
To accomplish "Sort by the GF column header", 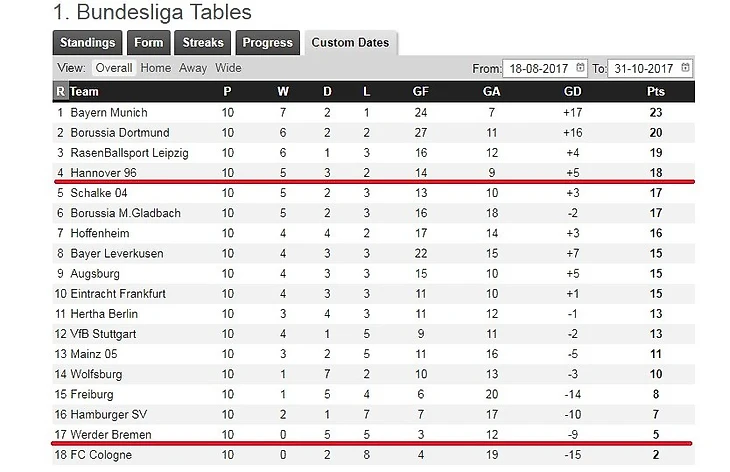I will coord(421,91).
